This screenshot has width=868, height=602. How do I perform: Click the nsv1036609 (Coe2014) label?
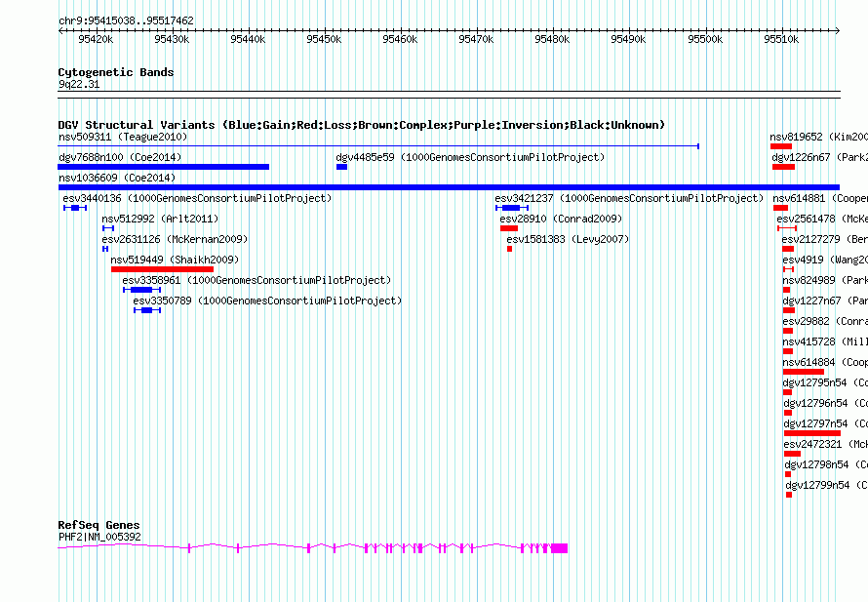pyautogui.click(x=117, y=178)
